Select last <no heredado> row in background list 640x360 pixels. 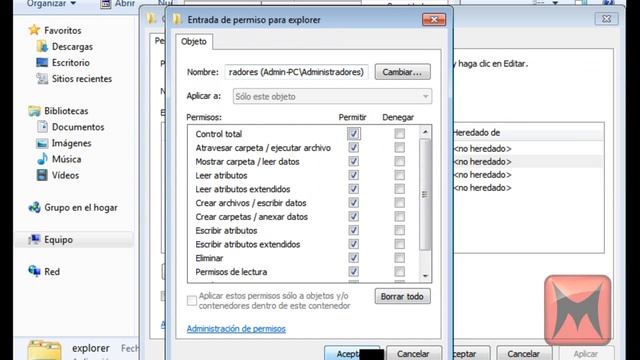point(528,188)
